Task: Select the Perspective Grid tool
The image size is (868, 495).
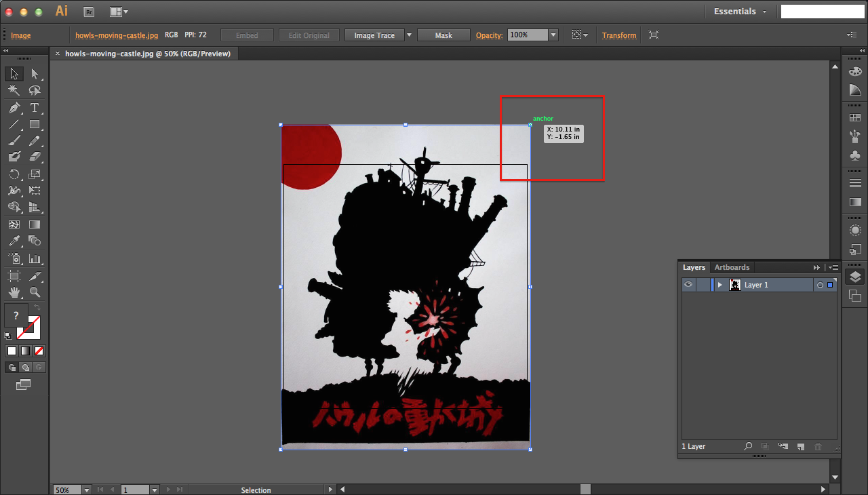Action: click(x=35, y=207)
